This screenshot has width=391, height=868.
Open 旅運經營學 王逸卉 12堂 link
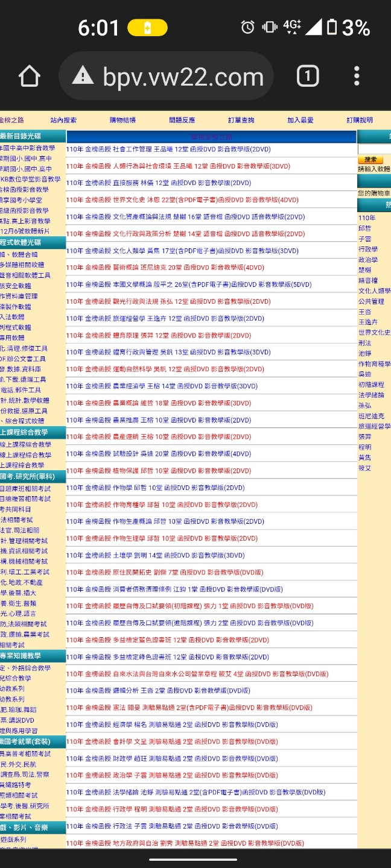[x=165, y=318]
